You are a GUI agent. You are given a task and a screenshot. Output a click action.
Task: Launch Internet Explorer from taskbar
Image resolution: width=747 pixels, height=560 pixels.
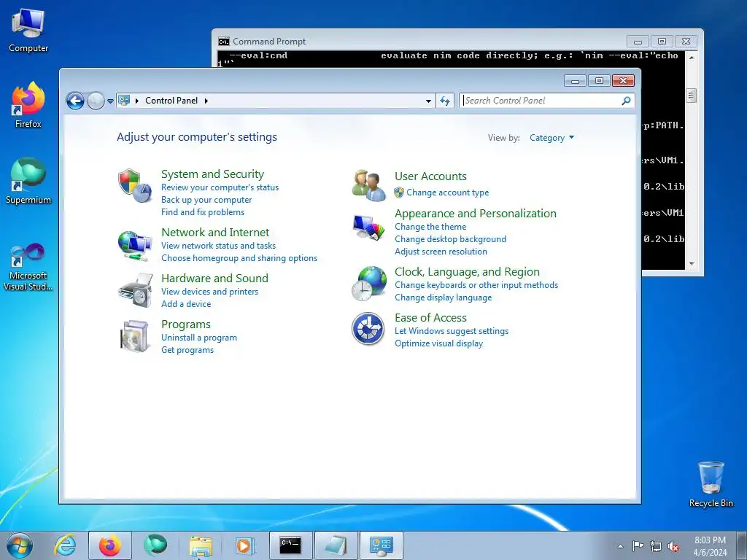pos(65,545)
